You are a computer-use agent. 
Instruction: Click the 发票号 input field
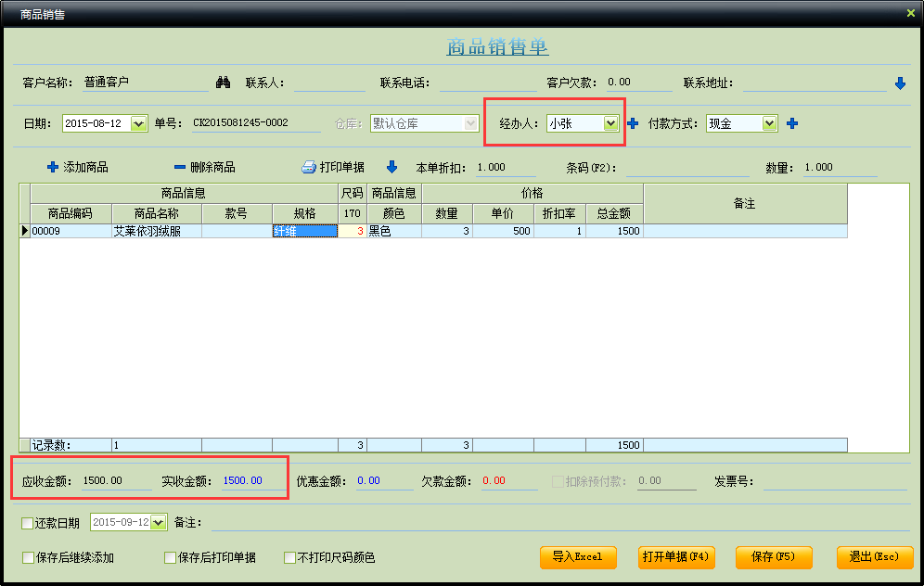point(836,482)
